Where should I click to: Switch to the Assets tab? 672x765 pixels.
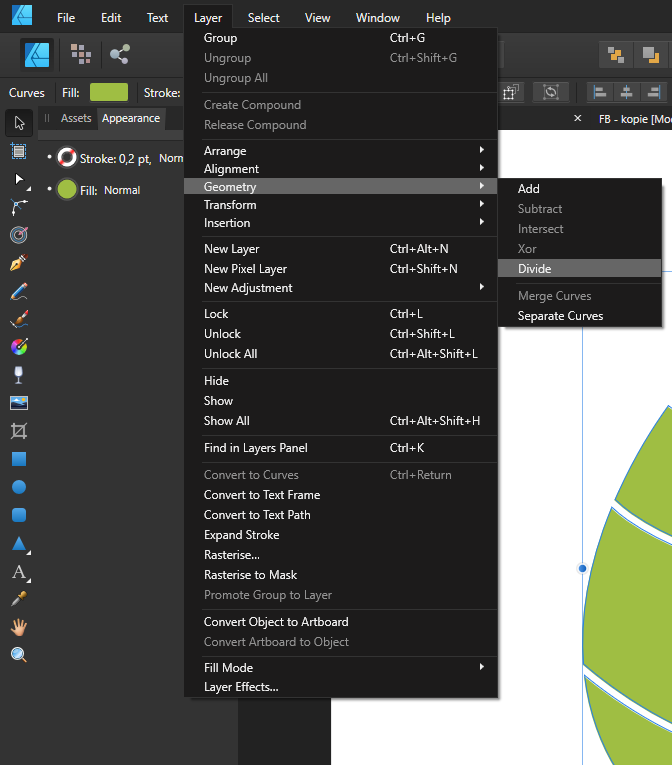tap(76, 118)
